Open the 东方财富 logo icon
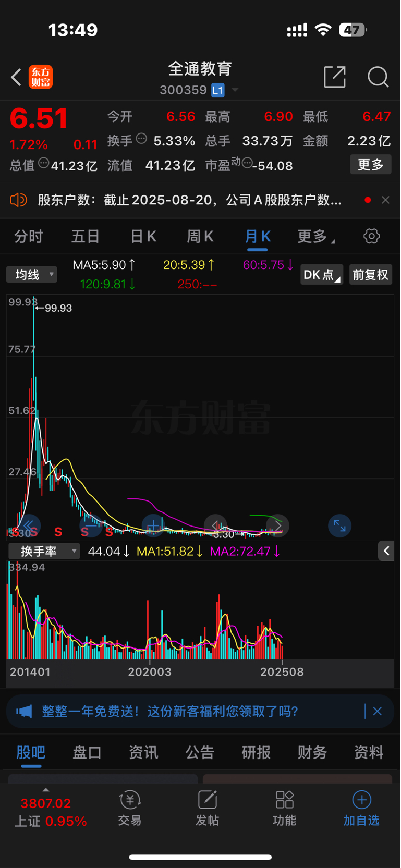 pyautogui.click(x=41, y=77)
